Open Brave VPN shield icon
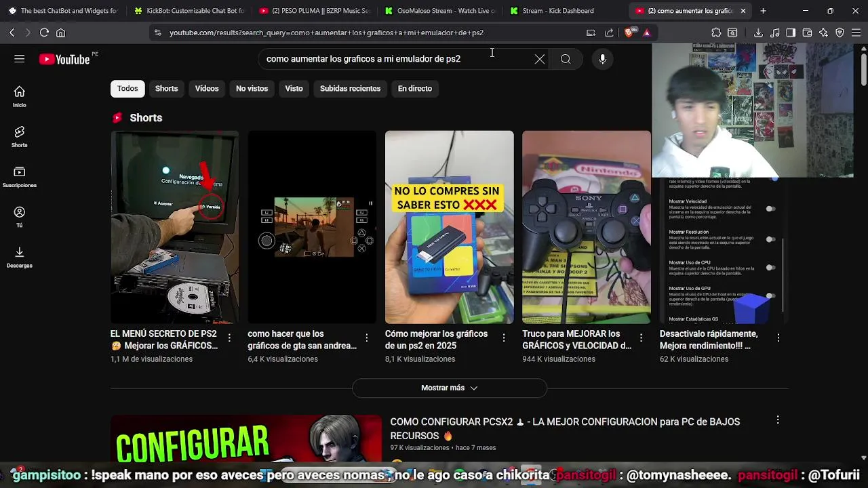This screenshot has width=868, height=488. coord(840,33)
